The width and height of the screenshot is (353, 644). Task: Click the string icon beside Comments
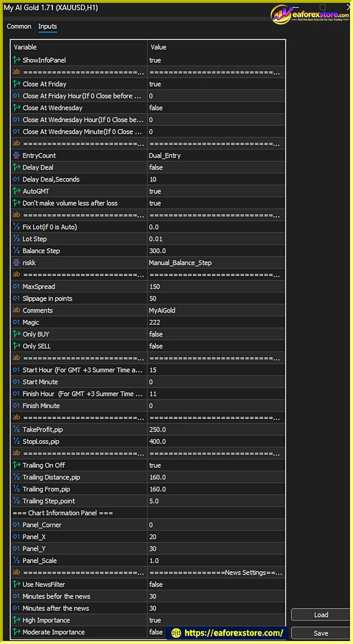[x=16, y=310]
